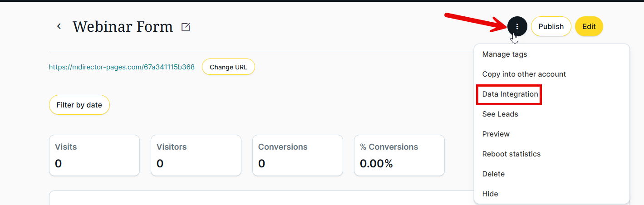Click the Visitors statistics card
The image size is (644, 205).
[196, 155]
